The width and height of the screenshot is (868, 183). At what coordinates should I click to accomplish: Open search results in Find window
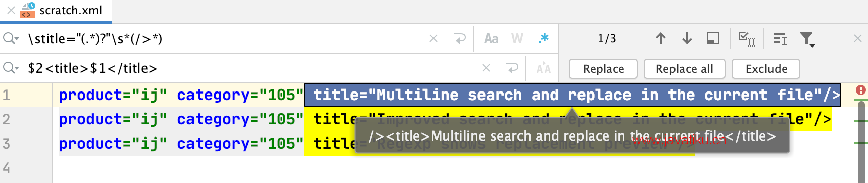pos(713,38)
